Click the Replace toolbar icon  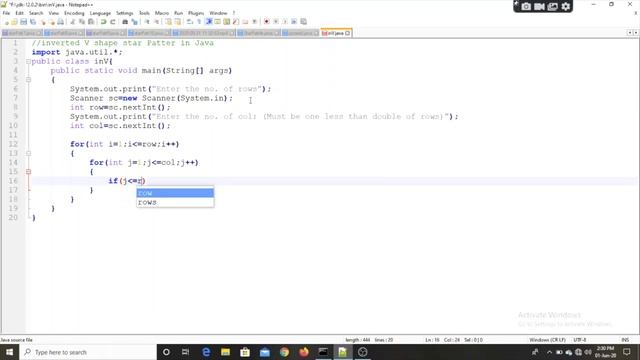[x=134, y=22]
